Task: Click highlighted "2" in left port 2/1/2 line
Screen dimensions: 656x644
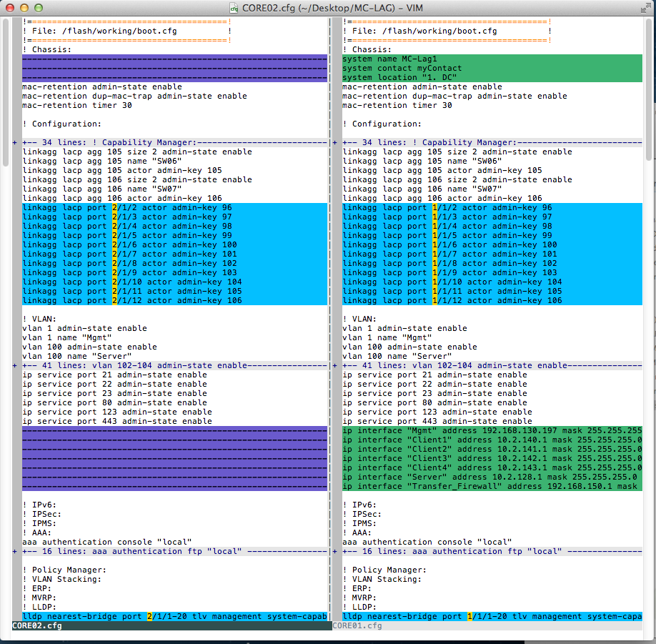Action: point(114,207)
